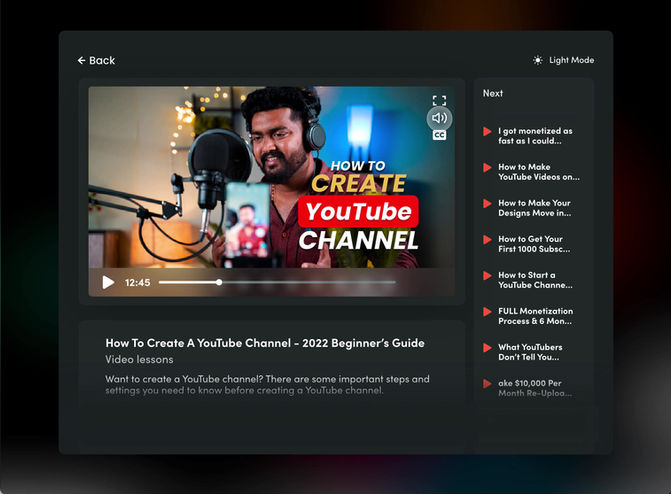The width and height of the screenshot is (671, 494).
Task: Seek to the unplayed part of the progress track
Action: coord(308,282)
